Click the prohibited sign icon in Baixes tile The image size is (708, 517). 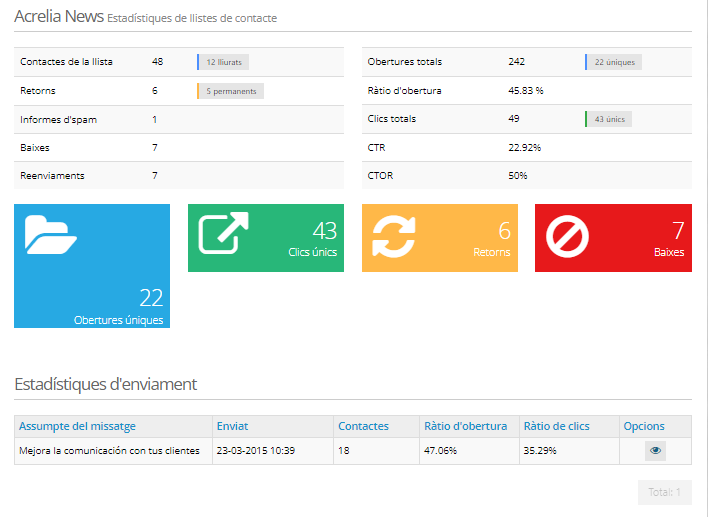point(567,236)
